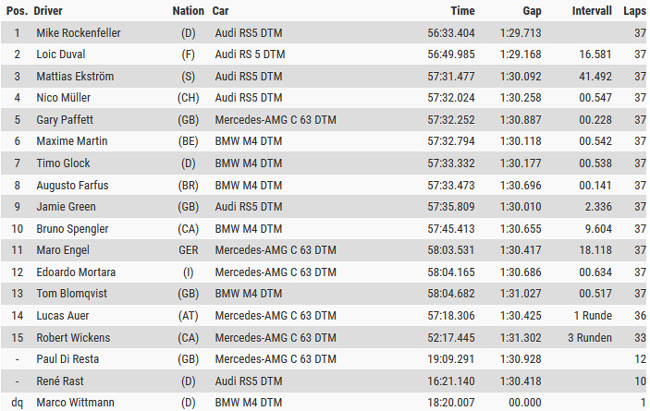Viewport: 650px width, 411px height.
Task: Click on Paul Di Resta's name
Action: point(68,359)
